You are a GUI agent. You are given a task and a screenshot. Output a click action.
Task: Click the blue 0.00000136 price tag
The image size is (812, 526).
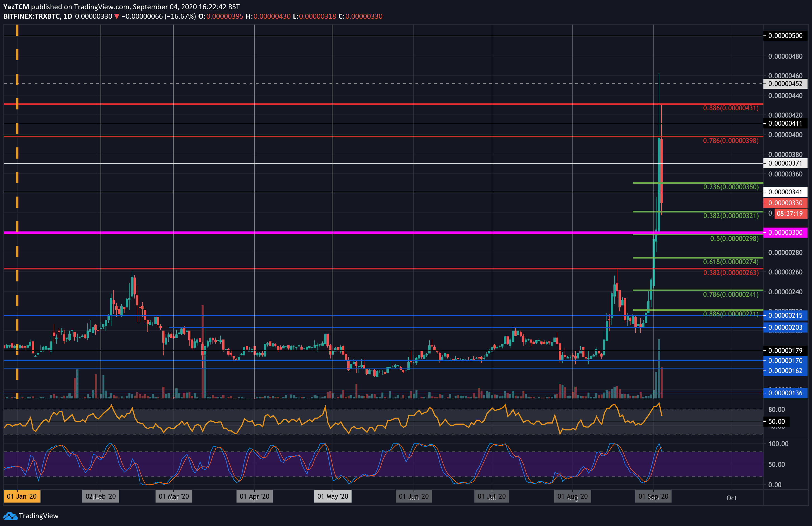click(x=785, y=393)
